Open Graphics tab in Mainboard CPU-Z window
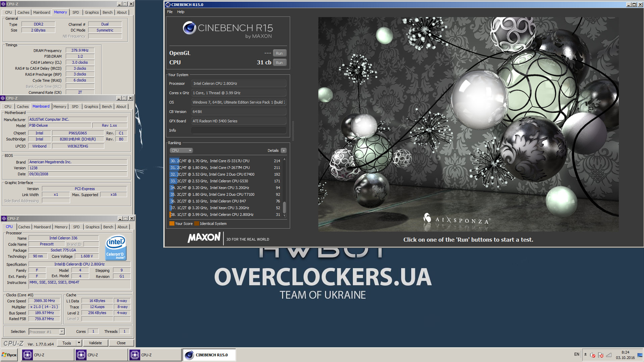Image resolution: width=644 pixels, height=362 pixels. click(91, 107)
